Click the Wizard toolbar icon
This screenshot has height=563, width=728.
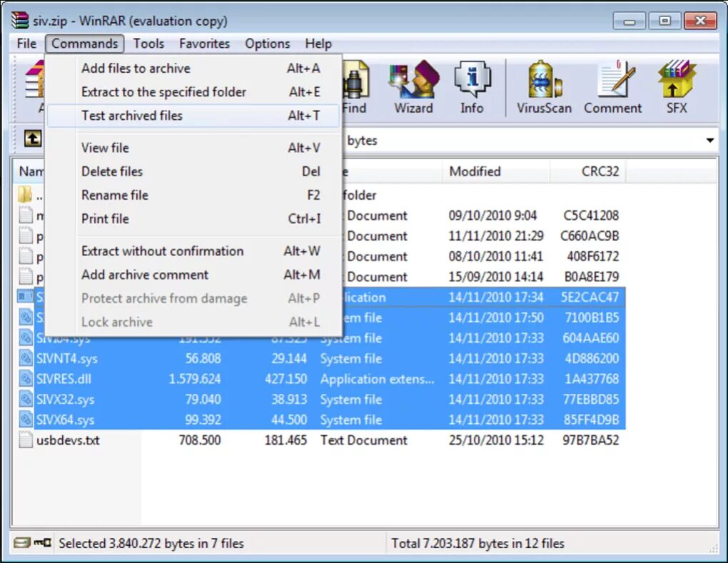click(x=413, y=87)
